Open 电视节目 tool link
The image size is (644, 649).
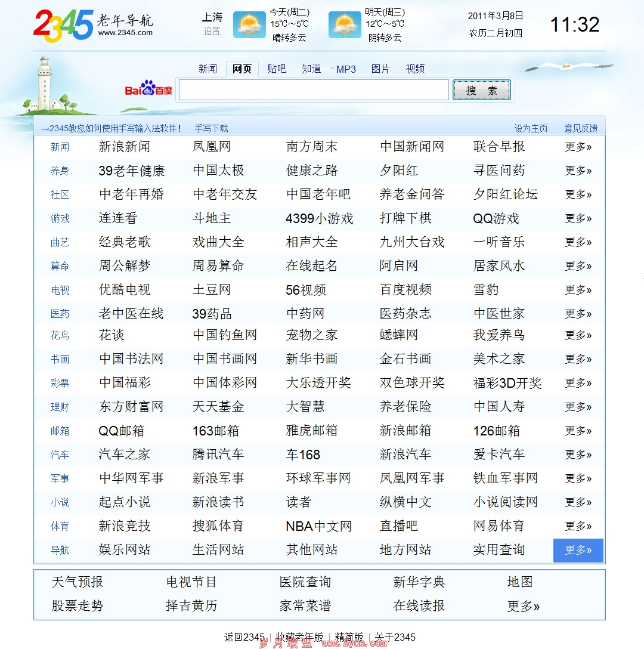(191, 582)
